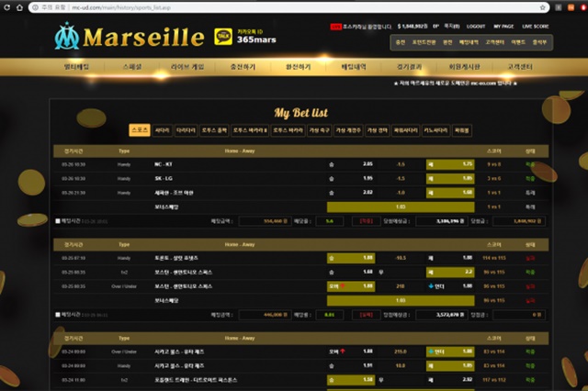588x391 pixels.
Task: Click the Marseille club logo emblem
Action: pyautogui.click(x=67, y=36)
